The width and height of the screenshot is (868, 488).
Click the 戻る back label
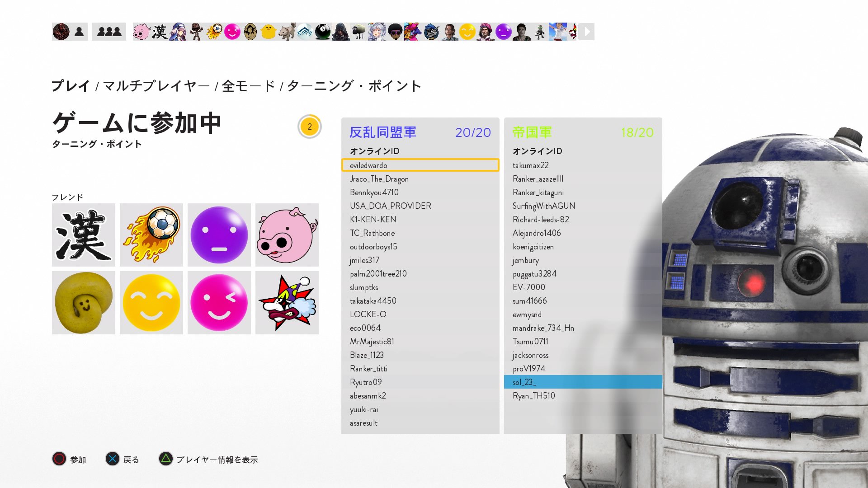pos(131,460)
